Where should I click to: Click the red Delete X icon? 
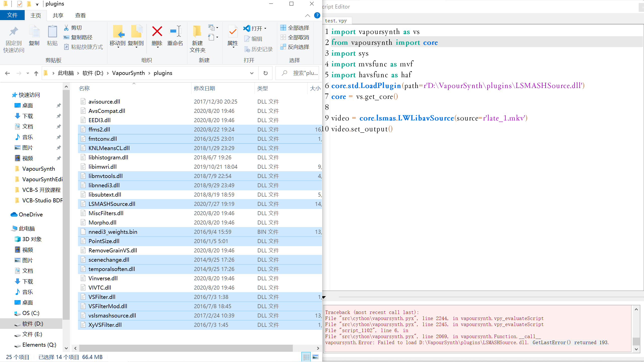point(157,31)
